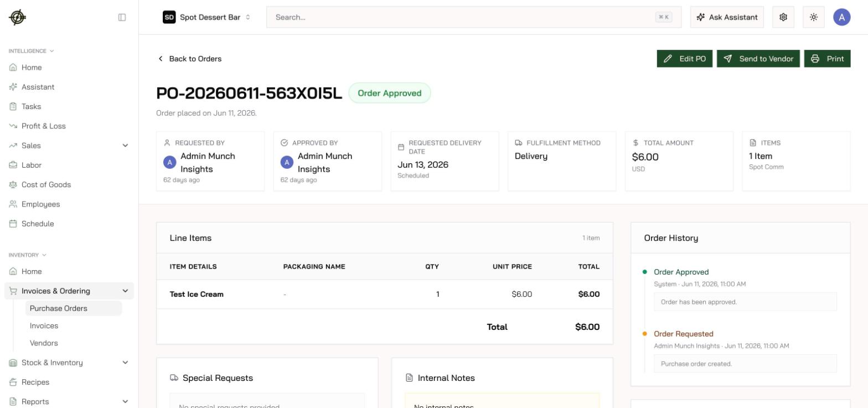
Task: Click Send to Vendor button
Action: (758, 59)
